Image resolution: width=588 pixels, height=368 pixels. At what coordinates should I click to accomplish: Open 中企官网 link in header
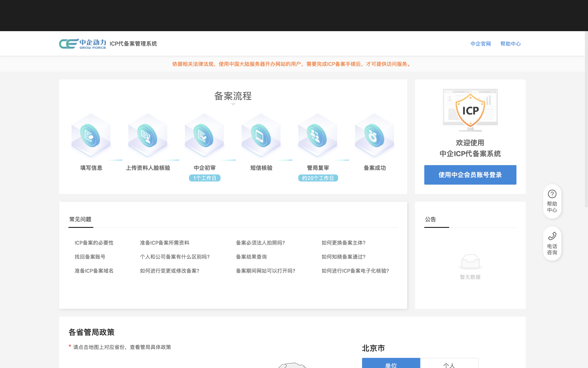click(x=481, y=44)
